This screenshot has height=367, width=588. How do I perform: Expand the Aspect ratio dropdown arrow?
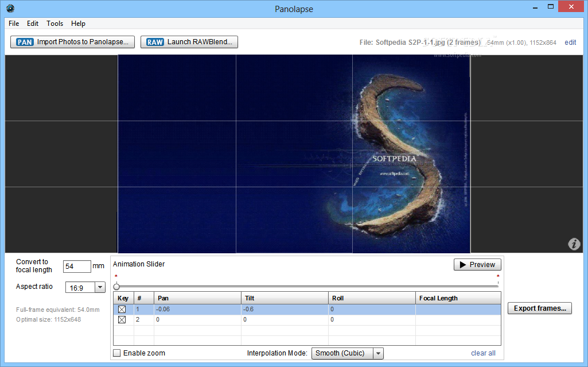coord(100,287)
